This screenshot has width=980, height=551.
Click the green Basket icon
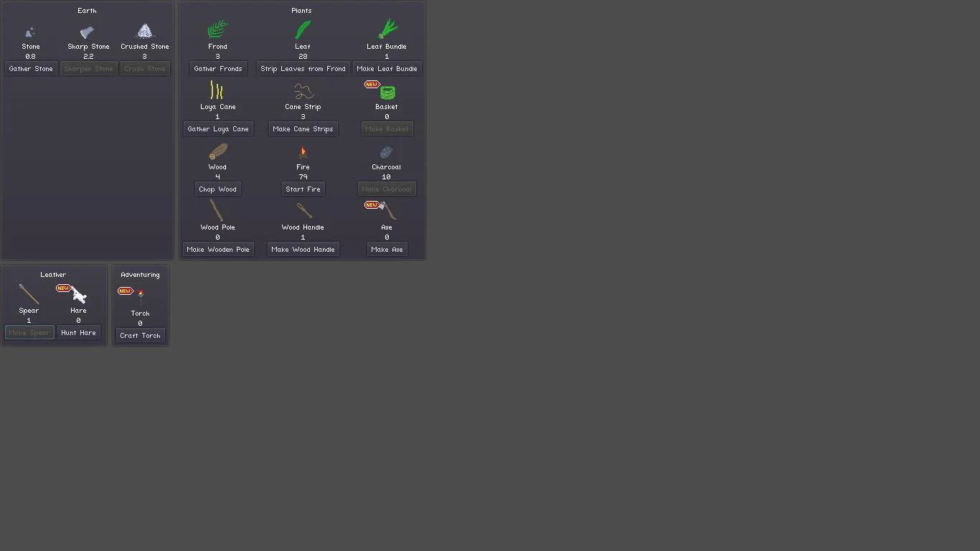387,93
